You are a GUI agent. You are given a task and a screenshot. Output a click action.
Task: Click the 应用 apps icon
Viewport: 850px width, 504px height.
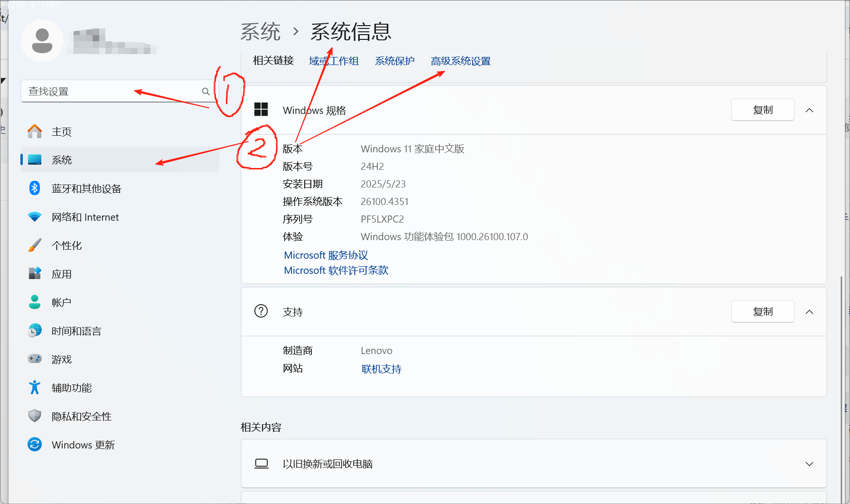pos(35,274)
